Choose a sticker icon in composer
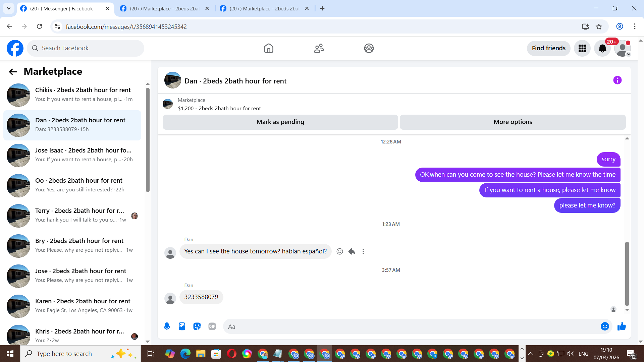The width and height of the screenshot is (644, 362). pyautogui.click(x=197, y=326)
